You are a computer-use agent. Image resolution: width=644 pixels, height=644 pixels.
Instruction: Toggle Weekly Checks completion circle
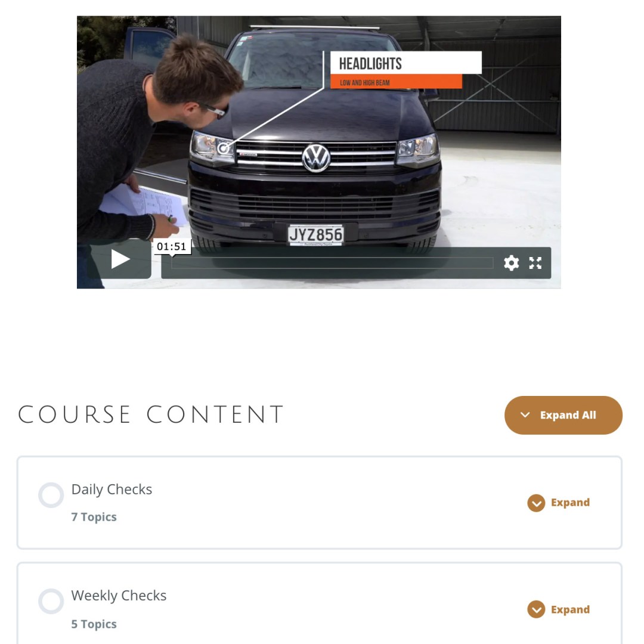51,601
